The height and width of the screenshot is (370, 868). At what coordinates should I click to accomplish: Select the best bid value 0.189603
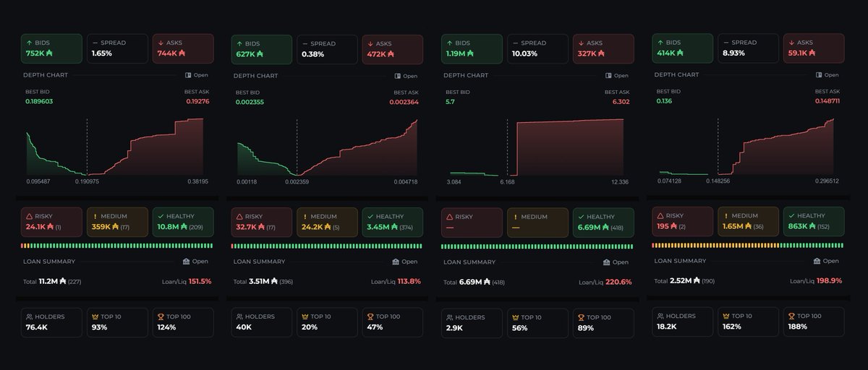[x=39, y=101]
